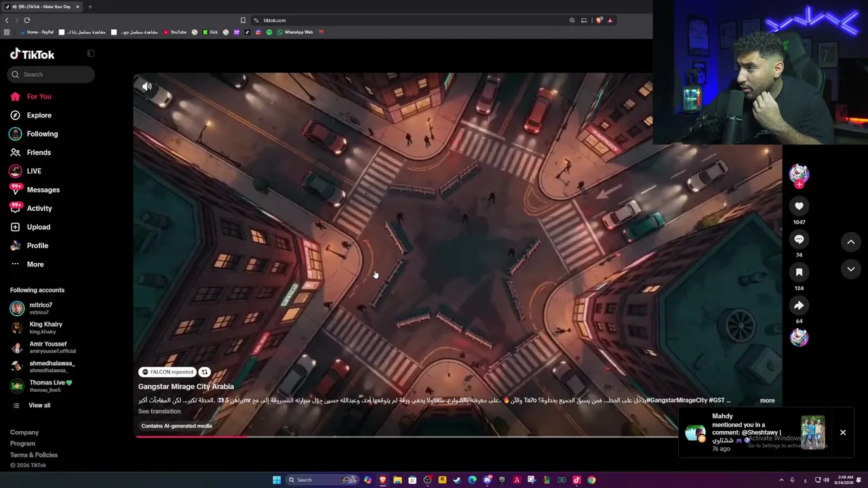The width and height of the screenshot is (868, 488).
Task: Like the Gangstar Mirage City video
Action: [799, 206]
